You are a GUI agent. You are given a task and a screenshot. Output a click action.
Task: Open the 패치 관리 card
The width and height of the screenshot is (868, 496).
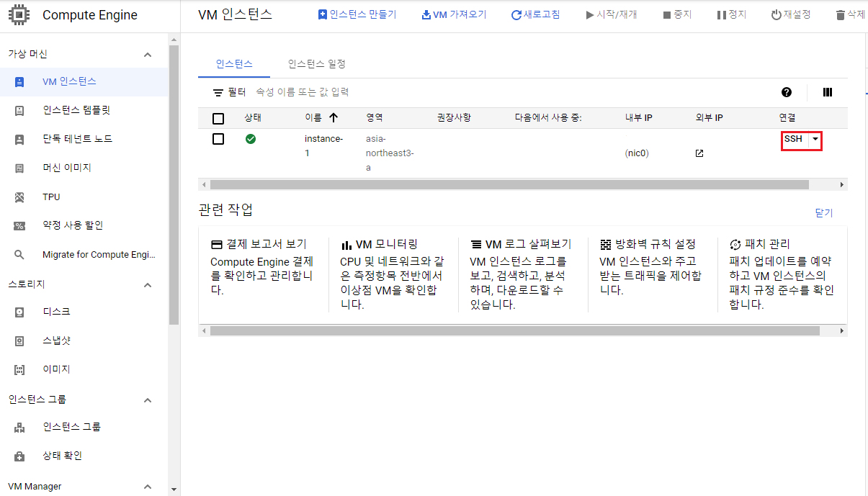click(x=782, y=275)
